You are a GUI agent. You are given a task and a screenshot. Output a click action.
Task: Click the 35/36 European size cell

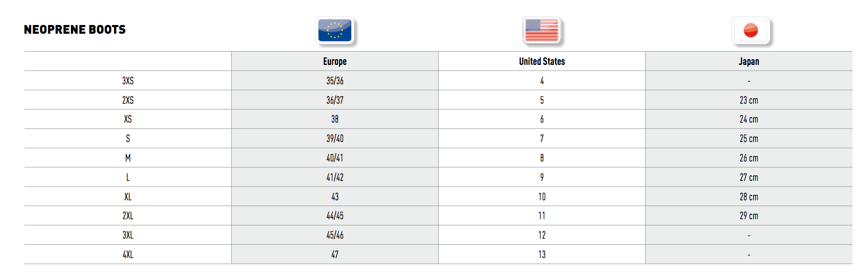[335, 81]
